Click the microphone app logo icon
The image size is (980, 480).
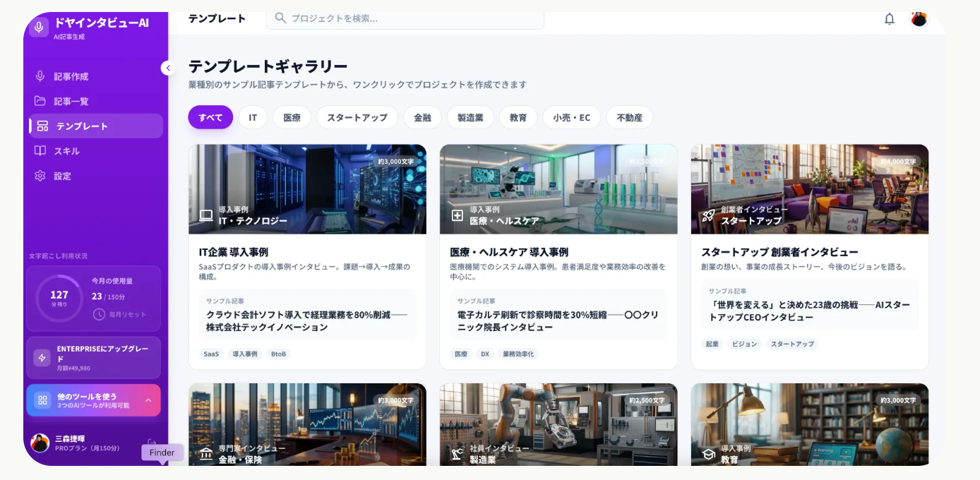point(40,28)
